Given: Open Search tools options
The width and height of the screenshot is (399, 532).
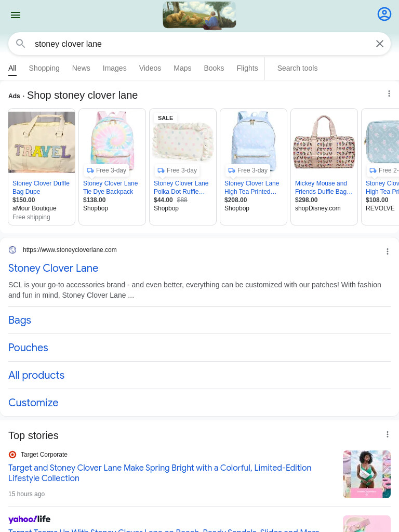Looking at the screenshot, I should (297, 68).
